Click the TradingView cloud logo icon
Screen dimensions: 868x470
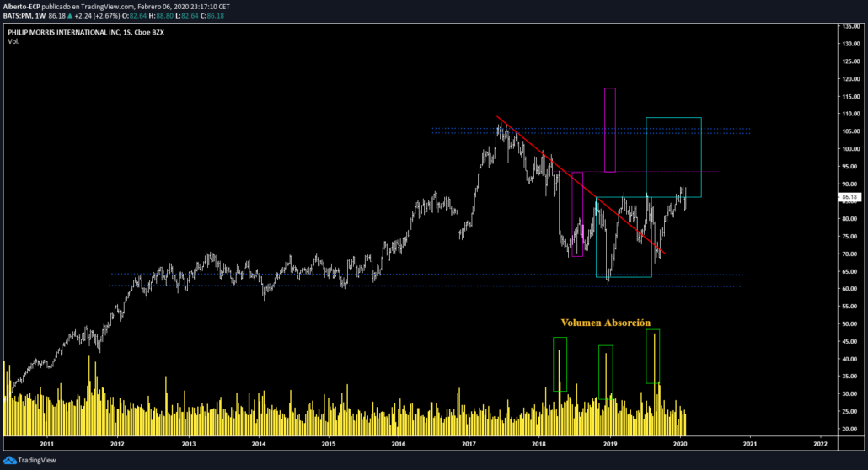pyautogui.click(x=10, y=460)
